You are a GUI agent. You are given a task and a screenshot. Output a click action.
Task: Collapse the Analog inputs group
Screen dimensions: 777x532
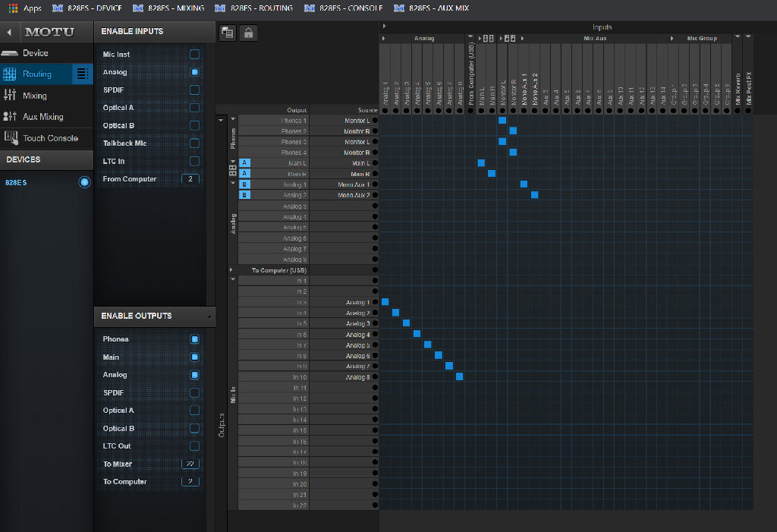coord(383,38)
